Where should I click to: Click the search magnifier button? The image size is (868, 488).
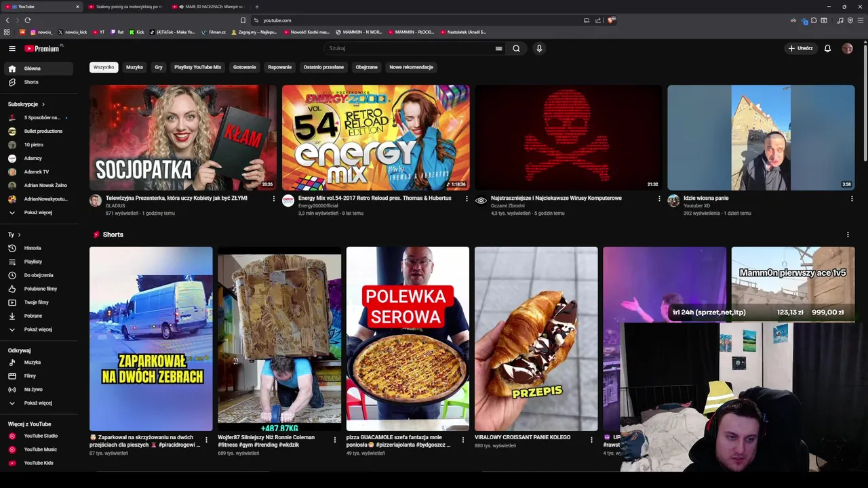[x=516, y=48]
